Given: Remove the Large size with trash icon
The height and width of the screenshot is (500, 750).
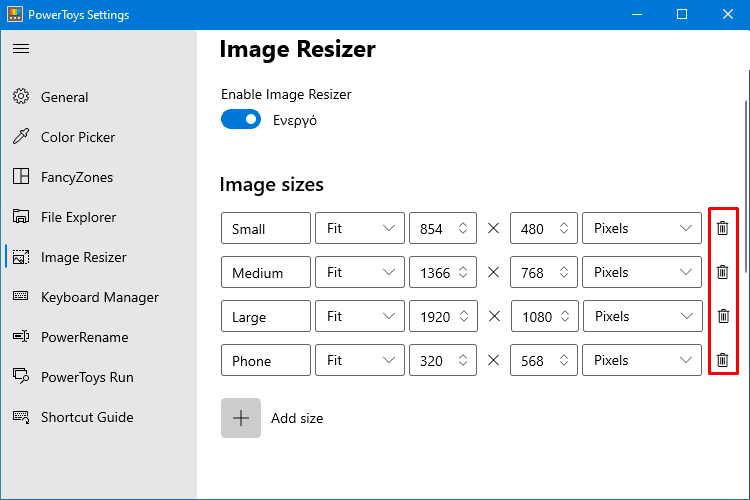Looking at the screenshot, I should coord(723,316).
